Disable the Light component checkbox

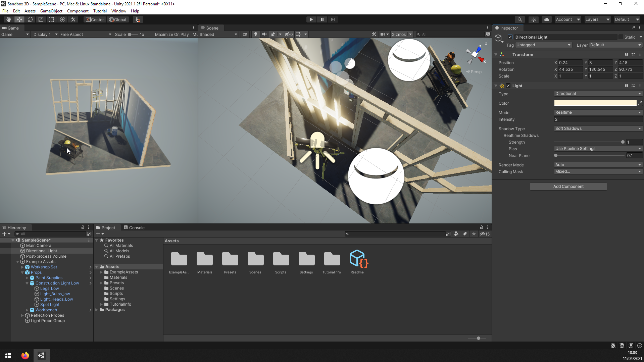pyautogui.click(x=508, y=86)
